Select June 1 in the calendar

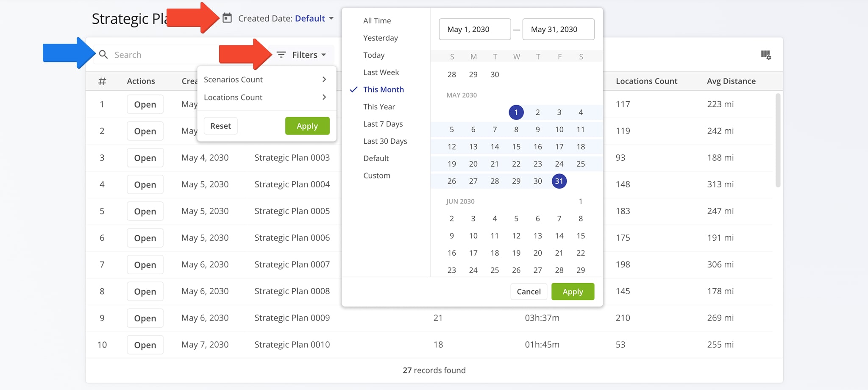[x=580, y=201]
